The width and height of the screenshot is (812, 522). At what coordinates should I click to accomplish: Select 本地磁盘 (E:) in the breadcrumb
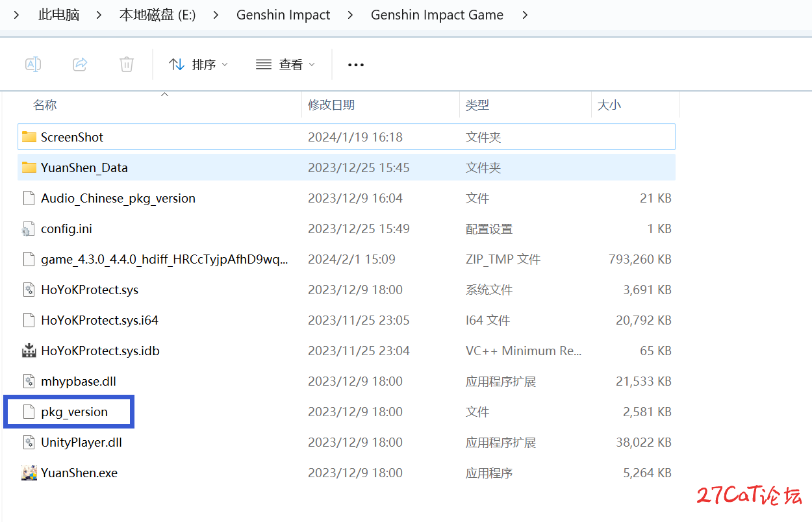click(158, 14)
